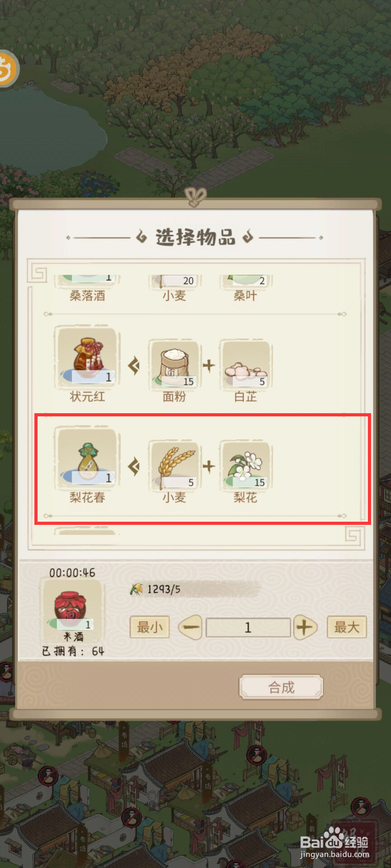This screenshot has height=868, width=391.
Task: Tap the arrow between 梨花春 and 小麦
Action: (x=134, y=466)
